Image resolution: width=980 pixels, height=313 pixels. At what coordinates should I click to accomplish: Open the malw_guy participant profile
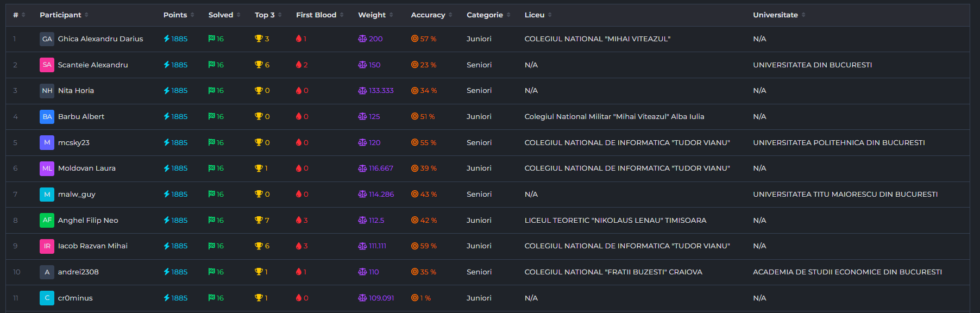[x=77, y=195]
